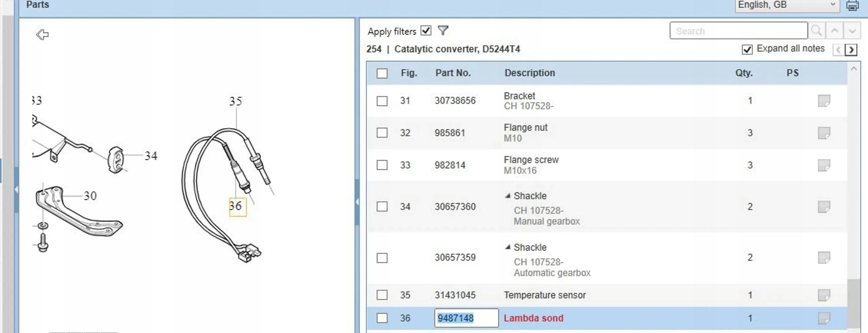Click the Description column header
The height and width of the screenshot is (333, 868).
pyautogui.click(x=530, y=73)
